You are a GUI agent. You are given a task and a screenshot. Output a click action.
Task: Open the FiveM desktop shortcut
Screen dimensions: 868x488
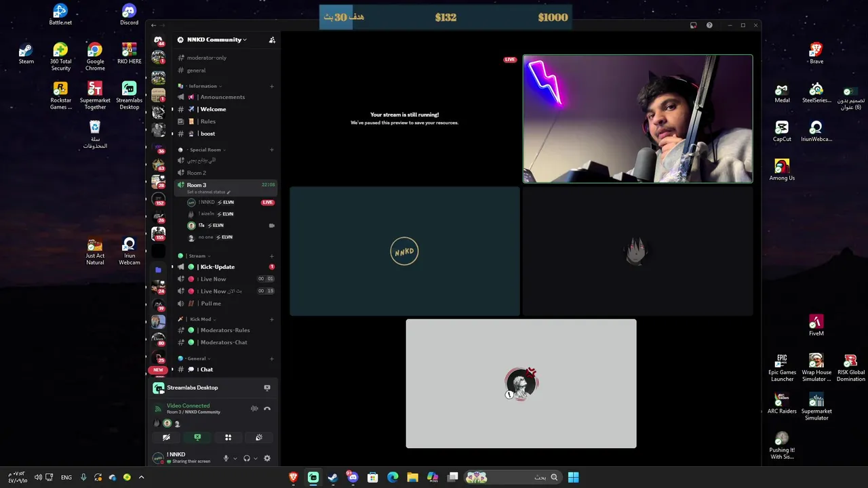click(816, 326)
